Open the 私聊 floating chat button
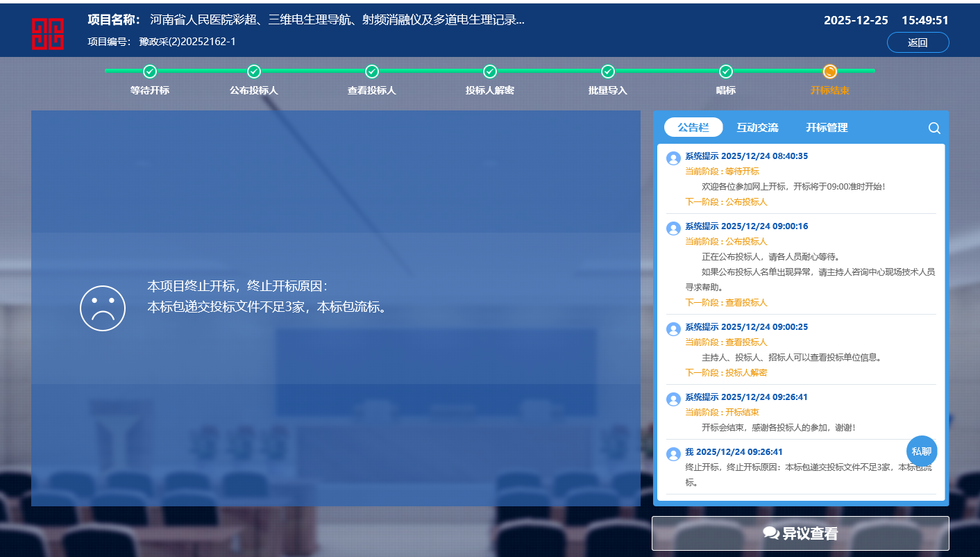The height and width of the screenshot is (557, 980). tap(922, 451)
